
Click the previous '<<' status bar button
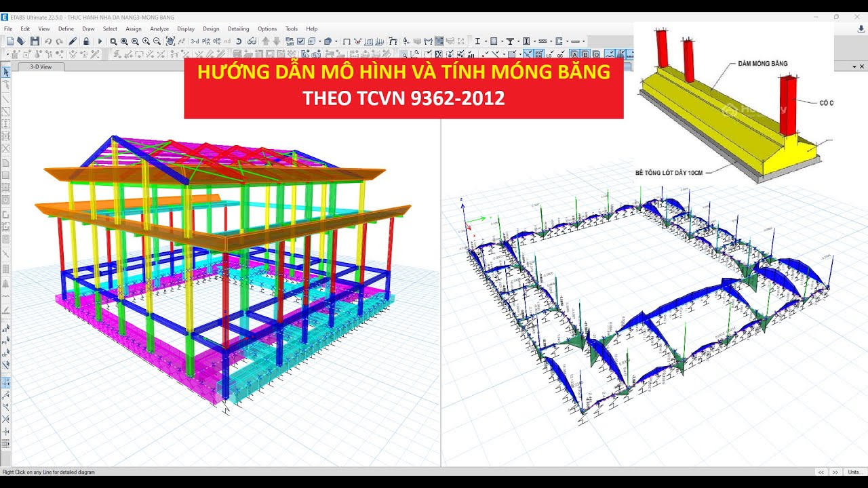tap(821, 472)
